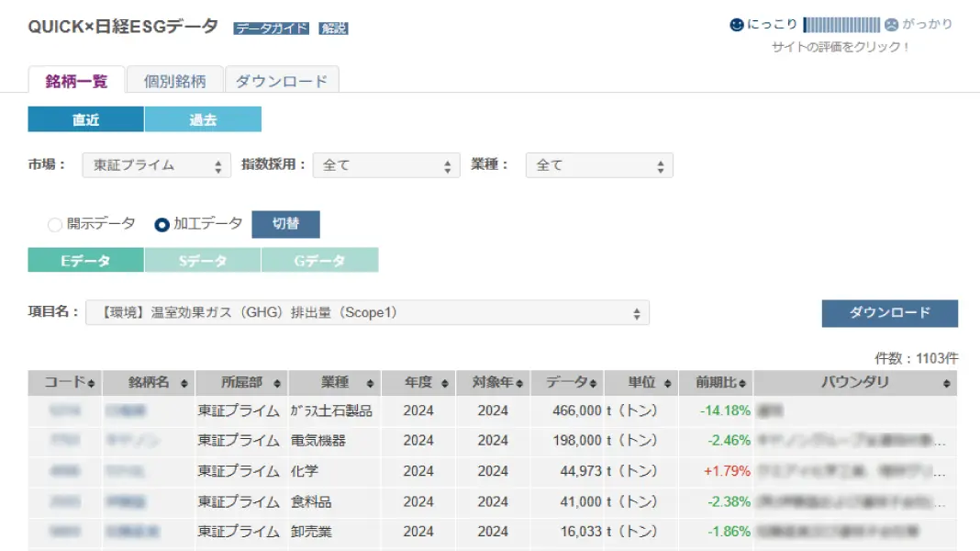
Task: Sort by バウンダリ column arrows
Action: coord(946,383)
